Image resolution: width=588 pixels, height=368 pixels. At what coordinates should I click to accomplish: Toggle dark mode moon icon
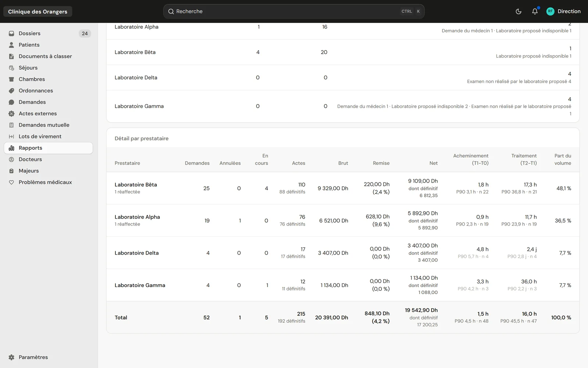coord(519,11)
